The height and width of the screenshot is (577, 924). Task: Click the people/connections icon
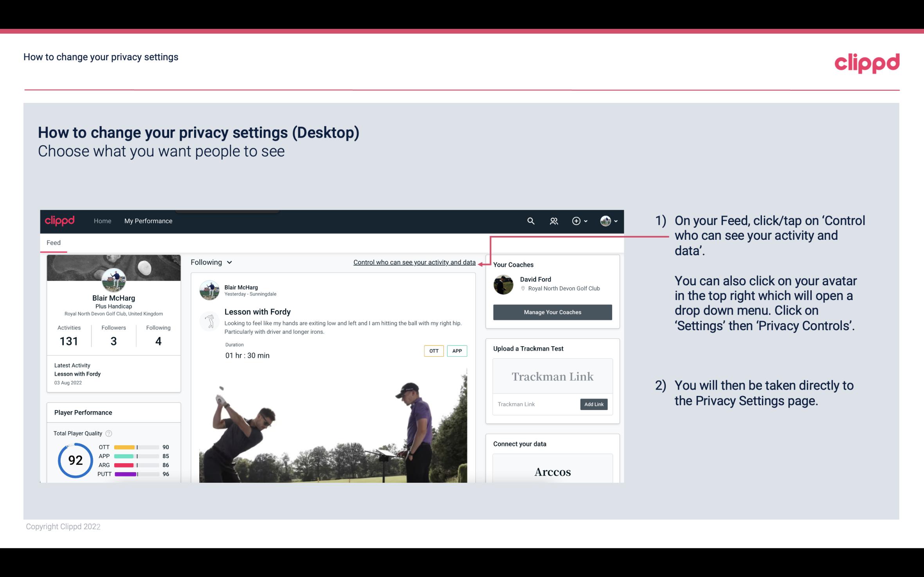click(x=554, y=221)
